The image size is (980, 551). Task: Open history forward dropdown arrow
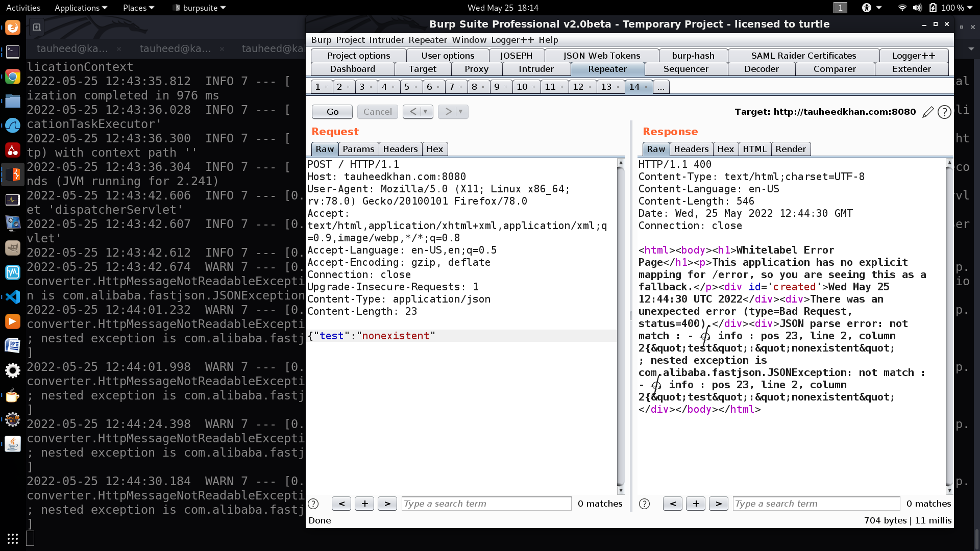[460, 112]
